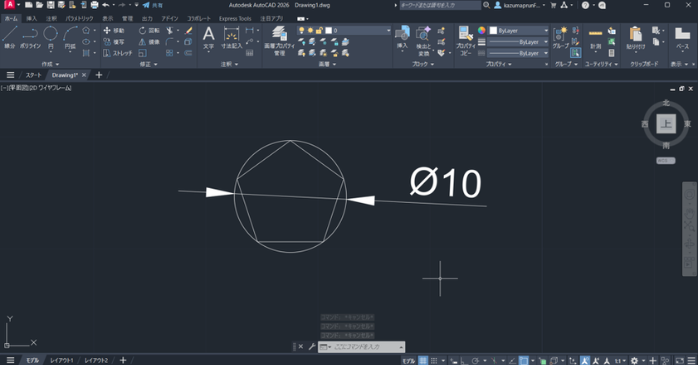Click the keyword search input field

click(x=440, y=5)
